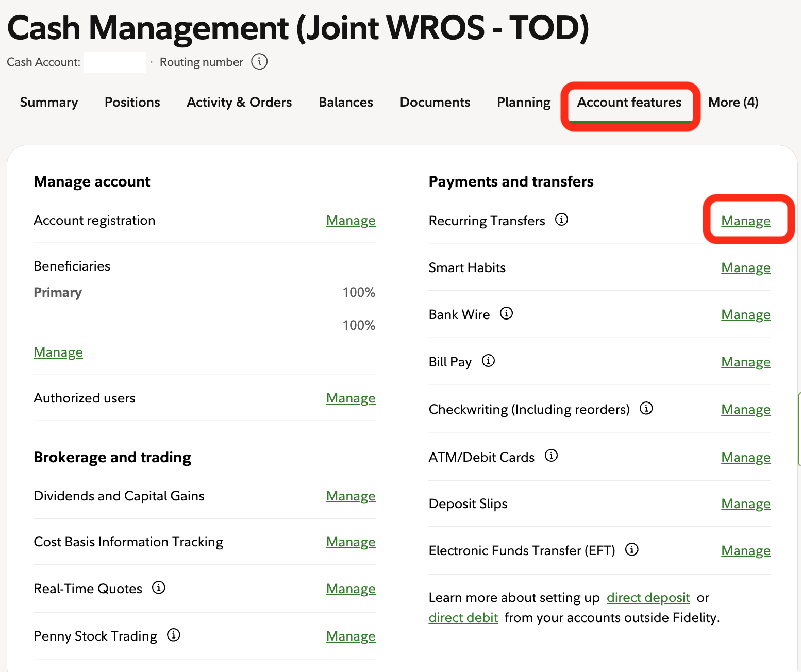This screenshot has width=801, height=672.
Task: Click the Routing number info icon
Action: pyautogui.click(x=259, y=62)
